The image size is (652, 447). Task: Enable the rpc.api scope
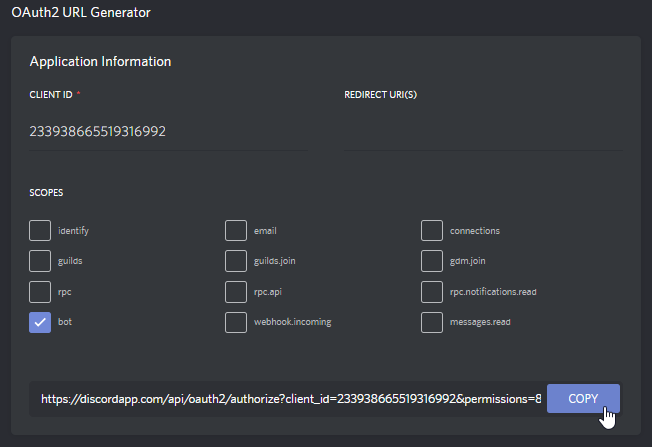236,292
